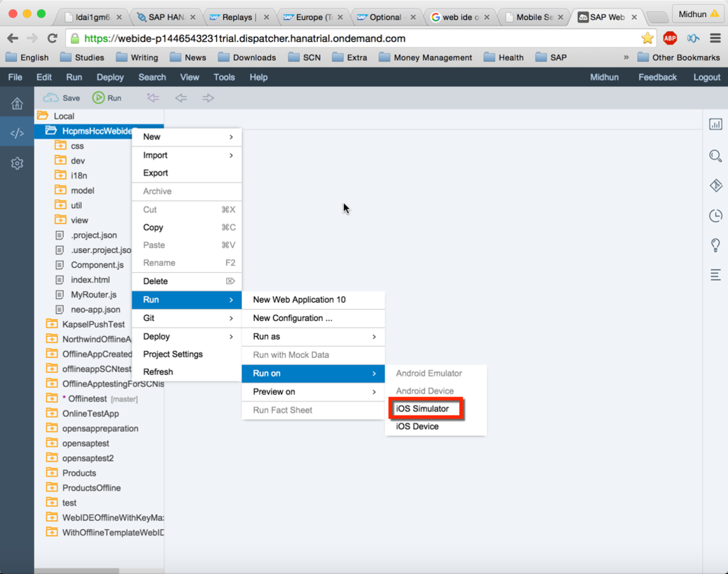Select Component.js in the project tree
728x574 pixels.
click(97, 265)
